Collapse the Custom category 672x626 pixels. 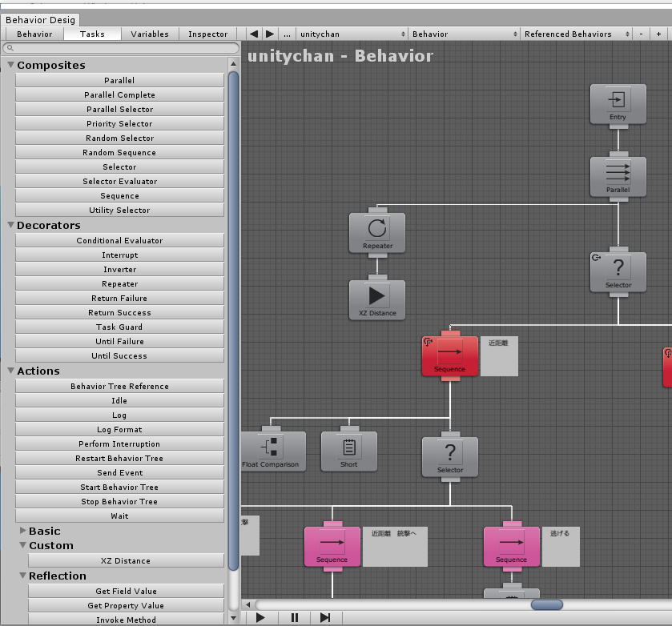23,545
